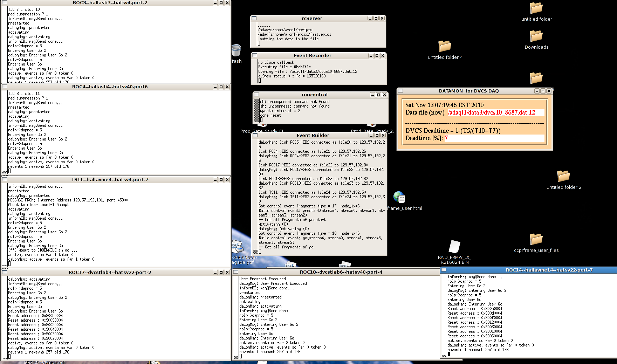Image resolution: width=617 pixels, height=364 pixels.
Task: Click 'DVCS Deadtime = 1-(T5/(T10+T7))' formula text
Action: [x=453, y=131]
